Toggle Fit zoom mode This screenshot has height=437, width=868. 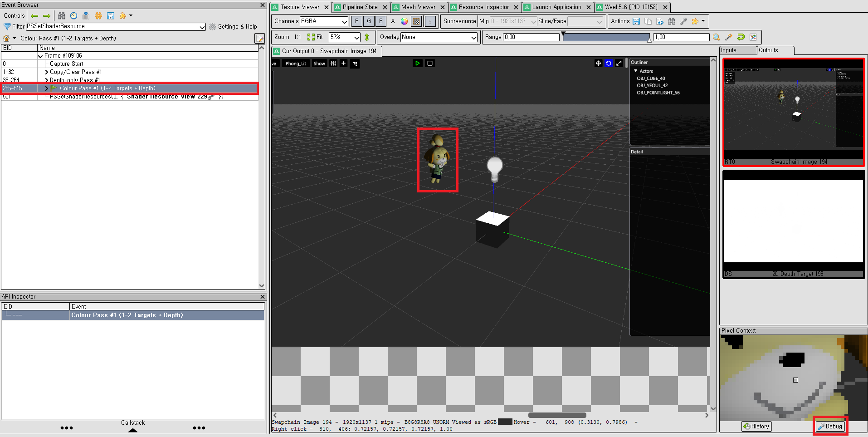[x=316, y=37]
